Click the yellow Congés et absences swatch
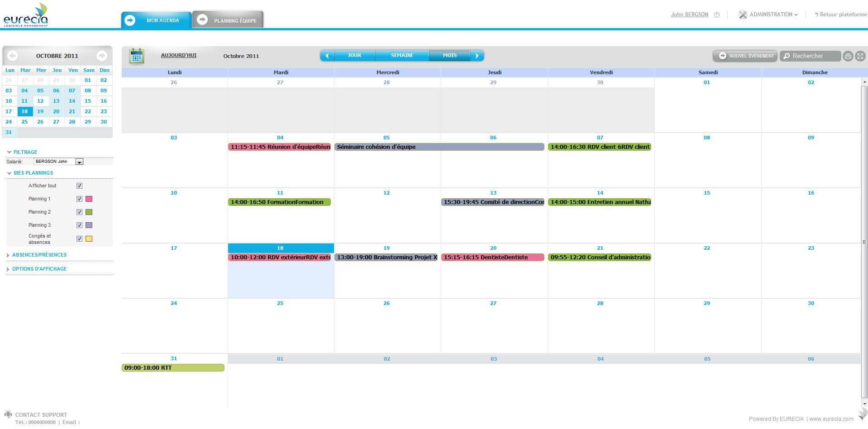This screenshot has width=868, height=429. coord(89,239)
